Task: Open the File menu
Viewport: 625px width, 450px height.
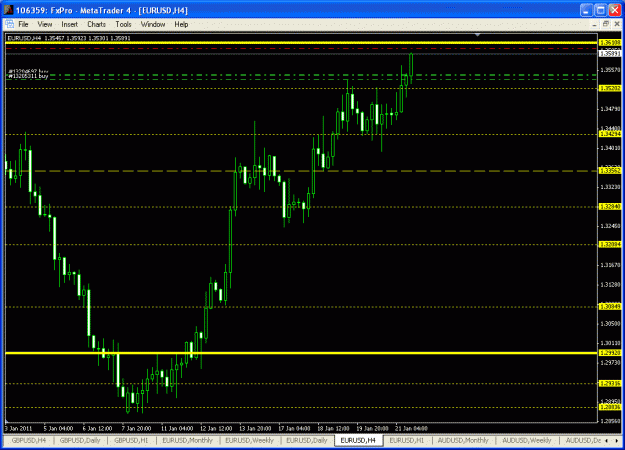Action: click(24, 24)
